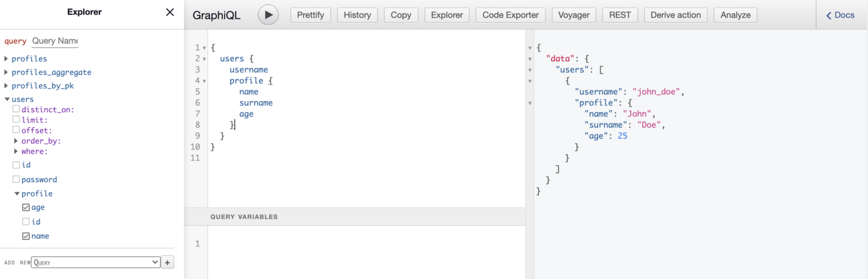This screenshot has height=279, width=868.
Task: Enable the limit argument checkbox
Action: coord(16,120)
